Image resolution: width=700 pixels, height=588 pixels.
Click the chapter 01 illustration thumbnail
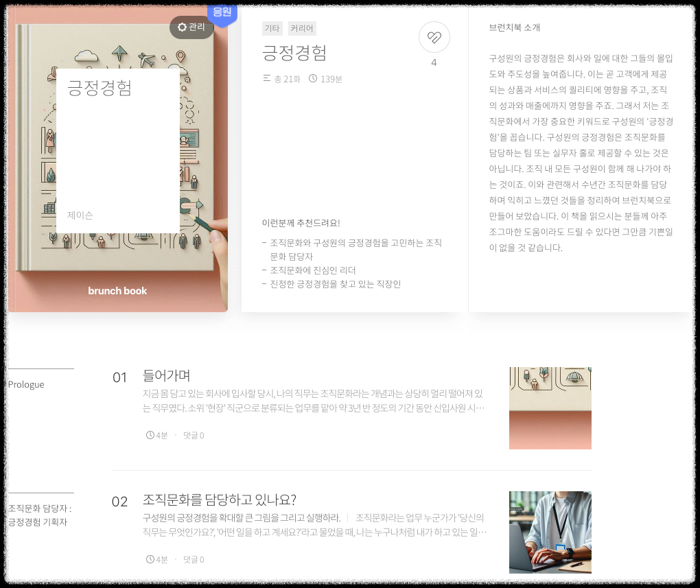pyautogui.click(x=550, y=408)
